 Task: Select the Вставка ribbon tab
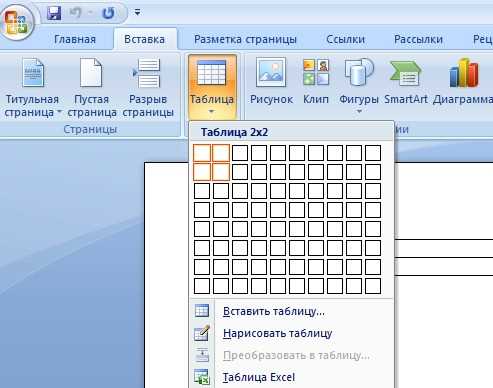144,39
